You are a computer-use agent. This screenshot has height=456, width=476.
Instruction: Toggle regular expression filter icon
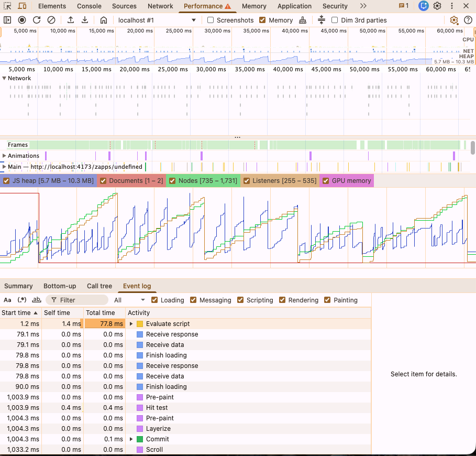(x=22, y=300)
